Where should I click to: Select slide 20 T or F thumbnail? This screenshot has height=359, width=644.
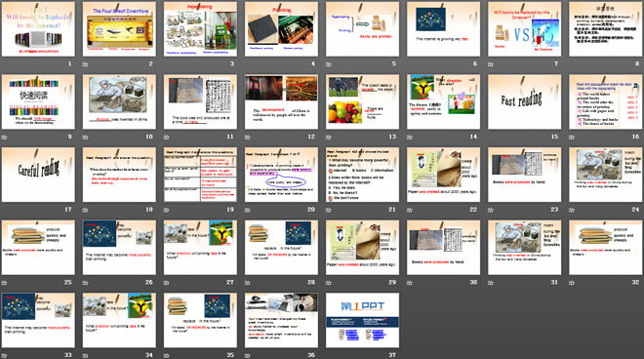[281, 175]
